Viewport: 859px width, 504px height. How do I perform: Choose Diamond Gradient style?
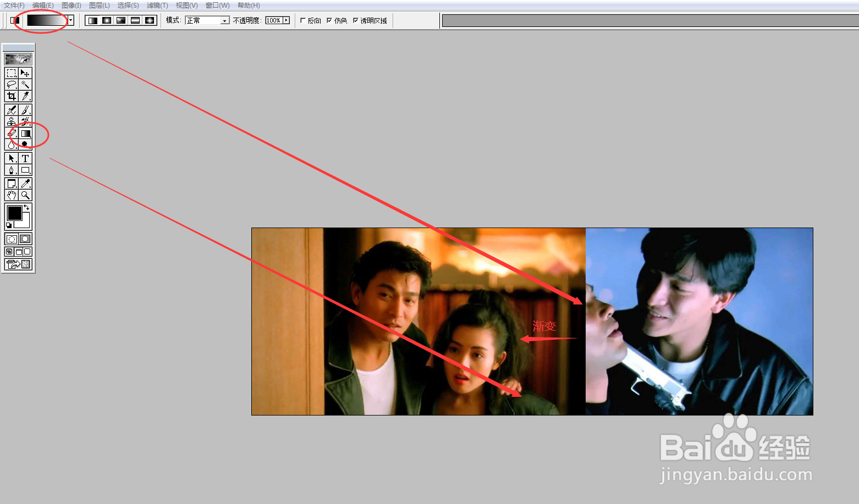(150, 20)
